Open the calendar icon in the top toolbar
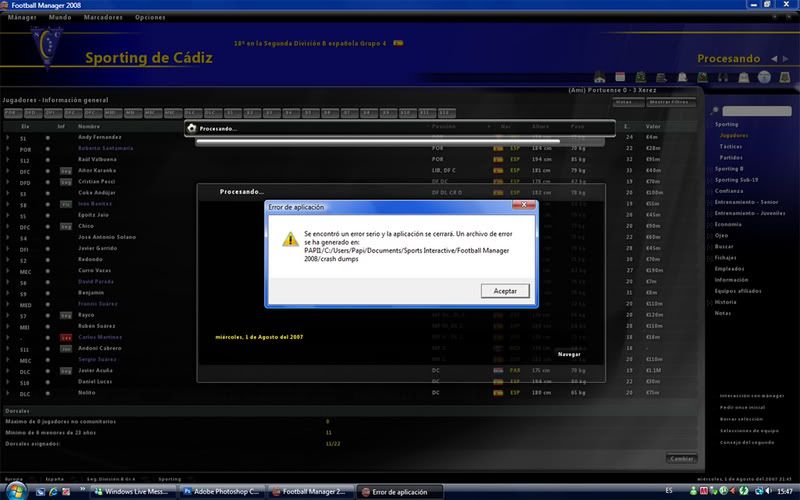This screenshot has width=800, height=500. point(620,77)
